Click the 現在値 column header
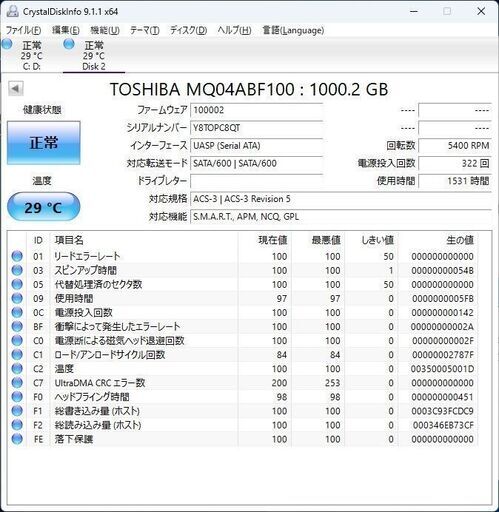The height and width of the screenshot is (512, 499). pos(265,240)
